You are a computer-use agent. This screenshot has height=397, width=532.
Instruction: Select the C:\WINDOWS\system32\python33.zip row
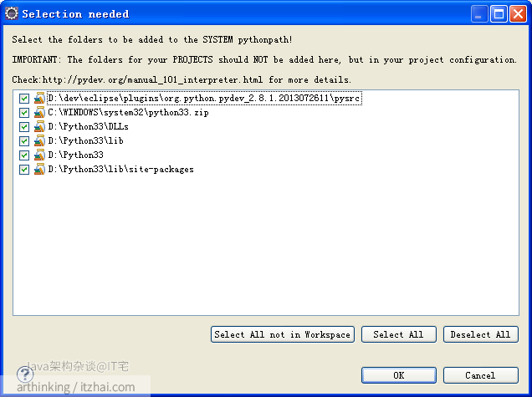[128, 113]
